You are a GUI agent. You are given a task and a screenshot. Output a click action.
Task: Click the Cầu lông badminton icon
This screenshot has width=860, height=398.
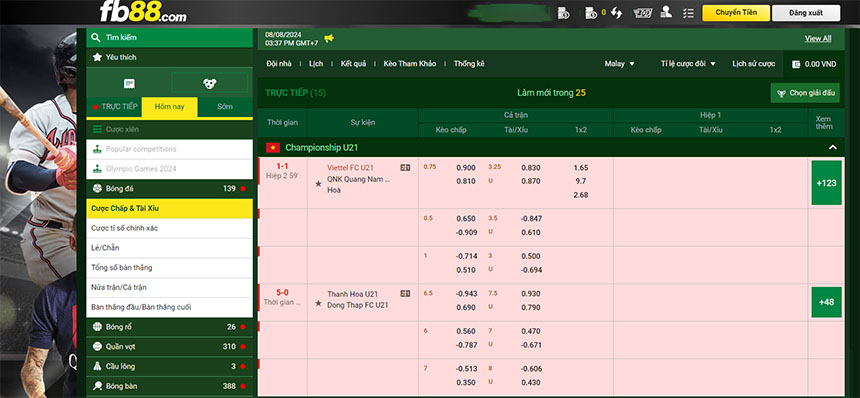click(97, 366)
